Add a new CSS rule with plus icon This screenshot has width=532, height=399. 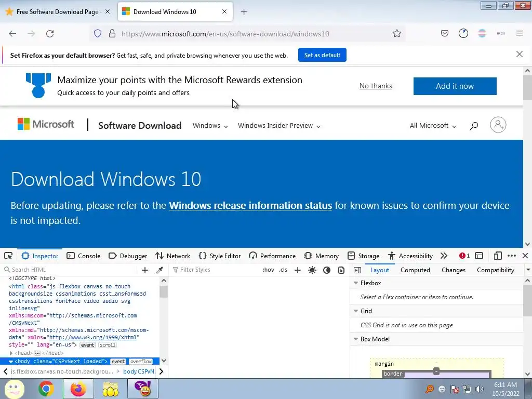pos(298,270)
